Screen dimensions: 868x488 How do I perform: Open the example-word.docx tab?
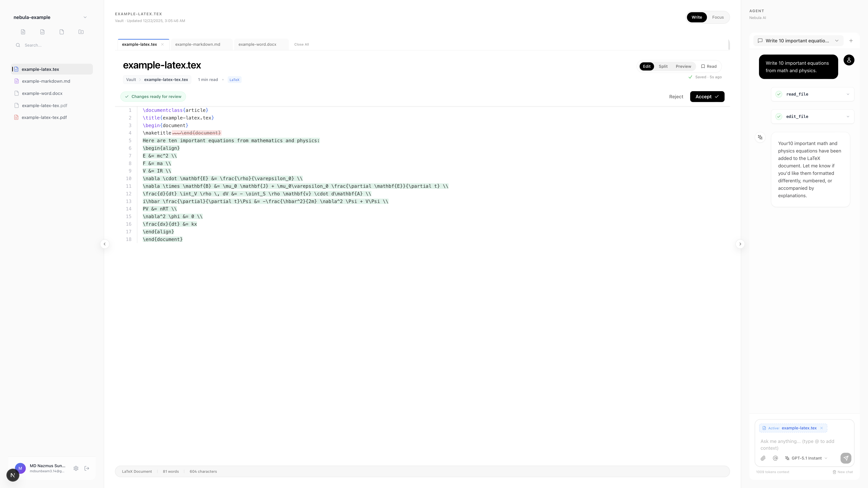[257, 44]
